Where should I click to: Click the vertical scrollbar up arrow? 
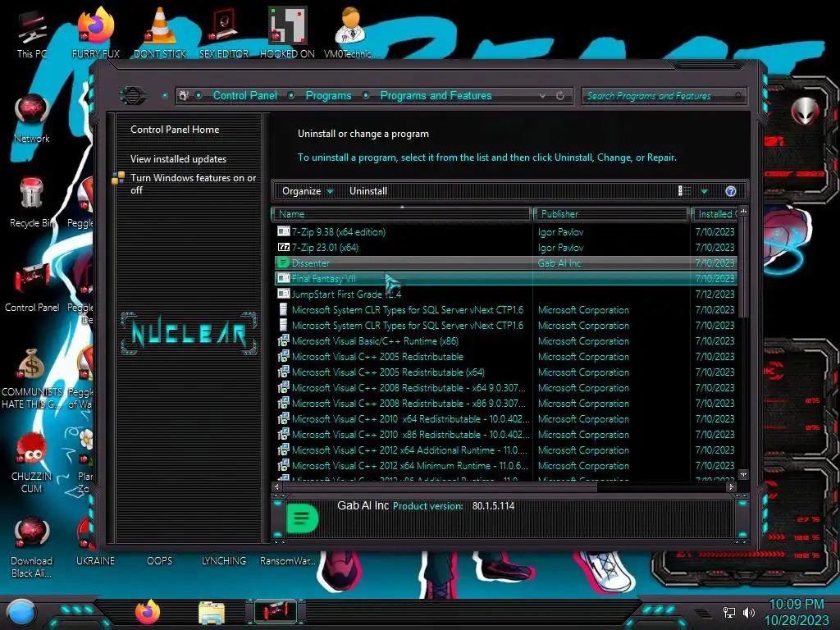[743, 212]
